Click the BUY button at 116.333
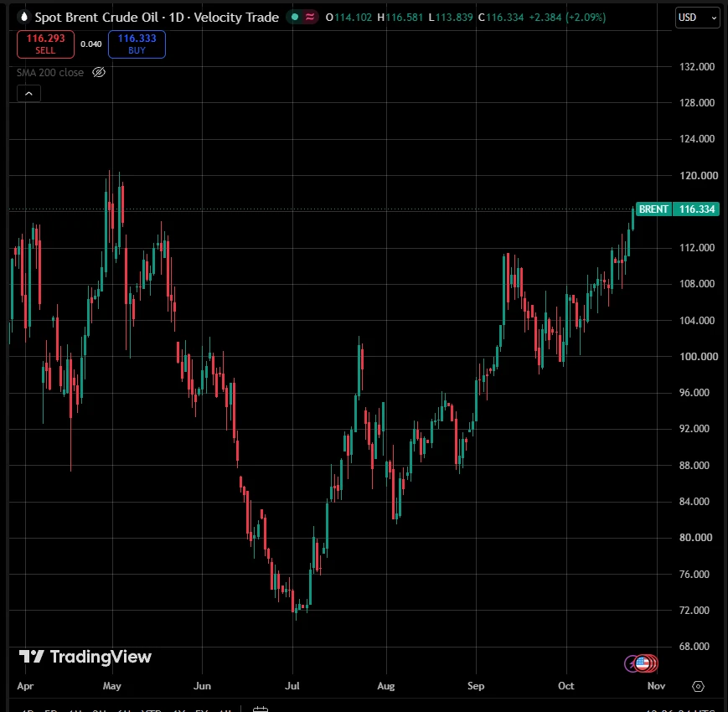728x712 pixels. point(137,44)
